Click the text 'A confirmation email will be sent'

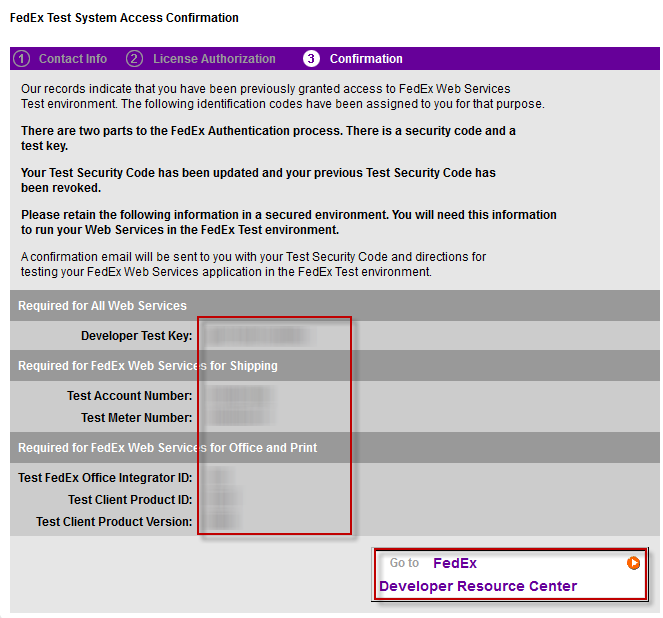point(253,264)
